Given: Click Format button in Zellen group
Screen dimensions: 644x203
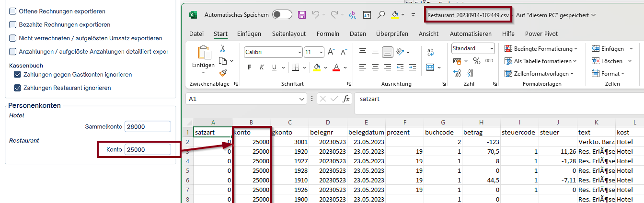Looking at the screenshot, I should click(x=608, y=73).
